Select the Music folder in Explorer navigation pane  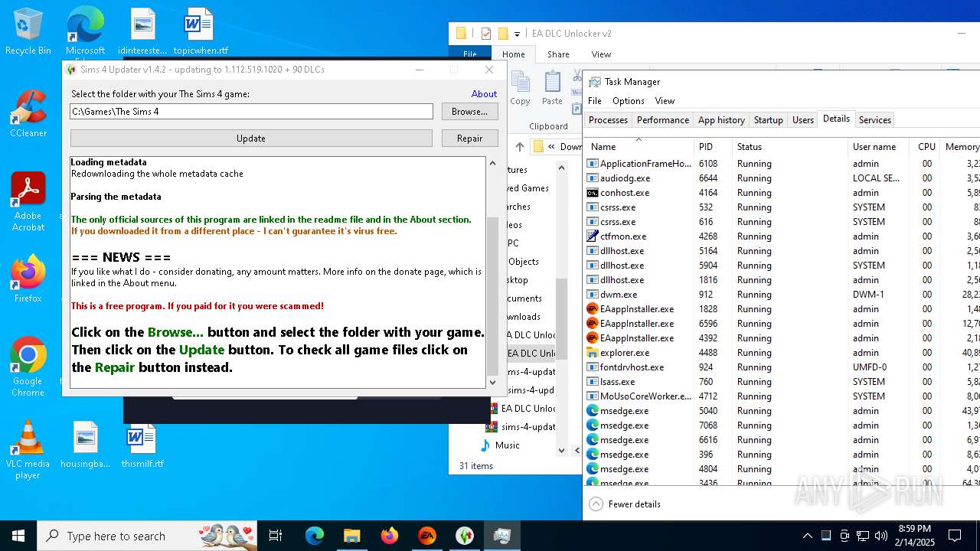507,445
